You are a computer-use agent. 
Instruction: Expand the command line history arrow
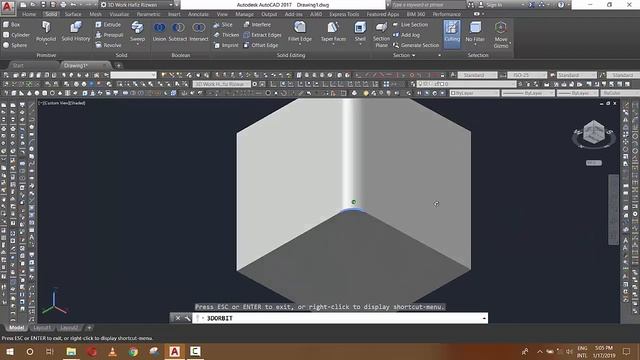tap(484, 318)
